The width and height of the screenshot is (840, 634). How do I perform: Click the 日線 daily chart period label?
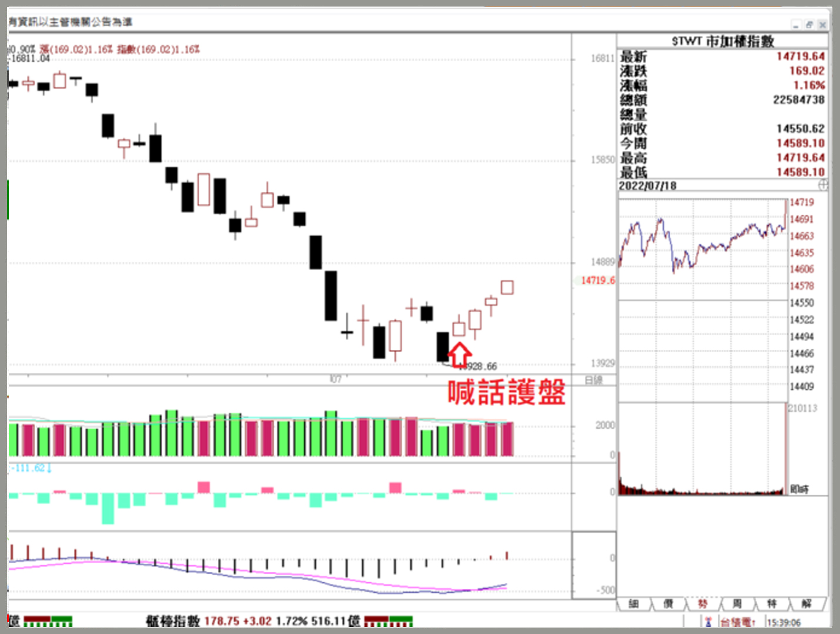coord(594,380)
